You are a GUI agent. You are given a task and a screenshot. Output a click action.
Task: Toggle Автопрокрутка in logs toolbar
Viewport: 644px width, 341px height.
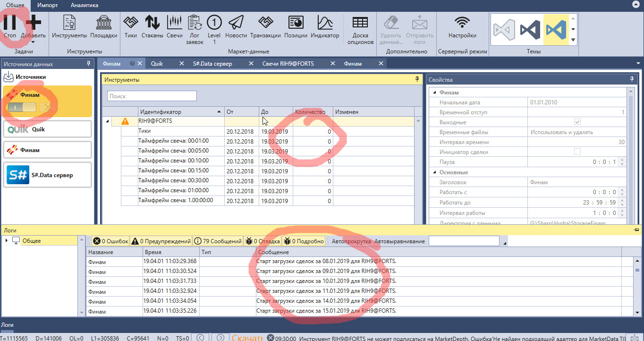click(x=351, y=241)
